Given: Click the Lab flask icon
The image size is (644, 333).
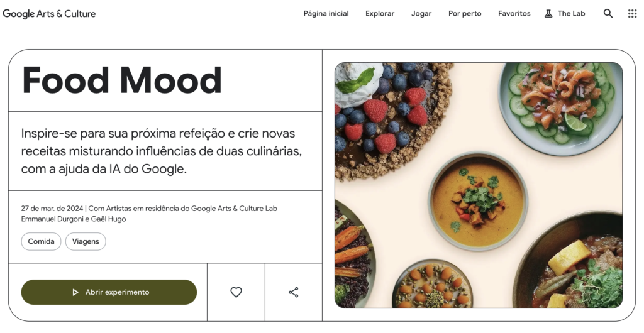Looking at the screenshot, I should click(548, 14).
